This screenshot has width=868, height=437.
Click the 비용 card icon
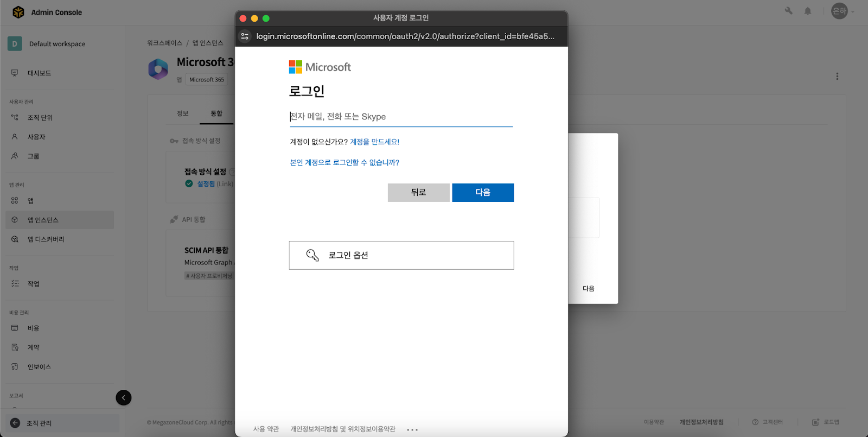[15, 328]
